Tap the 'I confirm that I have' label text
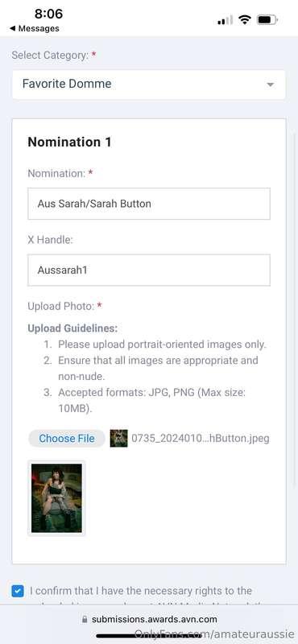This screenshot has width=298, height=644. 81,591
